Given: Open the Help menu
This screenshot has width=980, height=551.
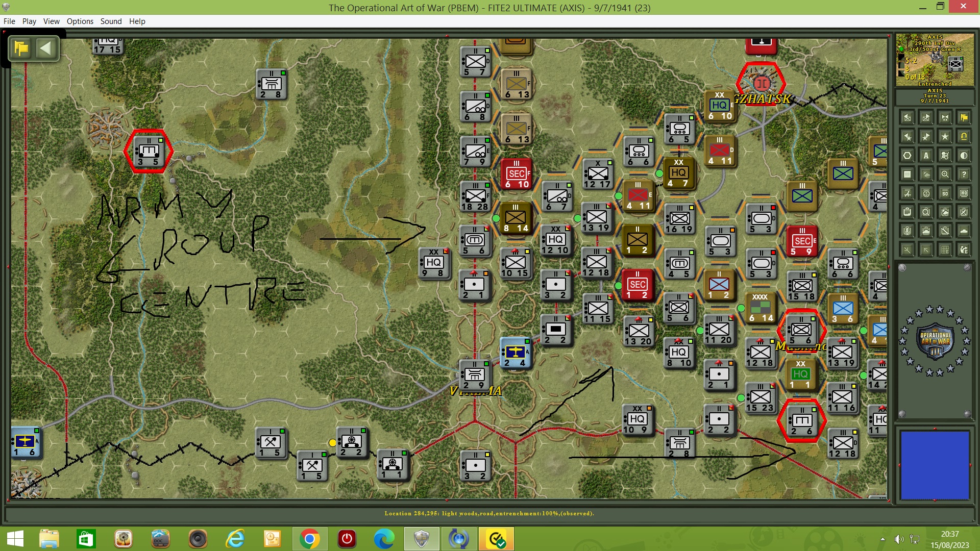Looking at the screenshot, I should (137, 21).
